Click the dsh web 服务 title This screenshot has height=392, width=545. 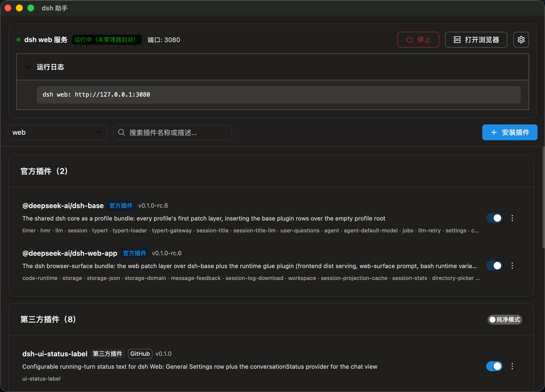point(46,40)
